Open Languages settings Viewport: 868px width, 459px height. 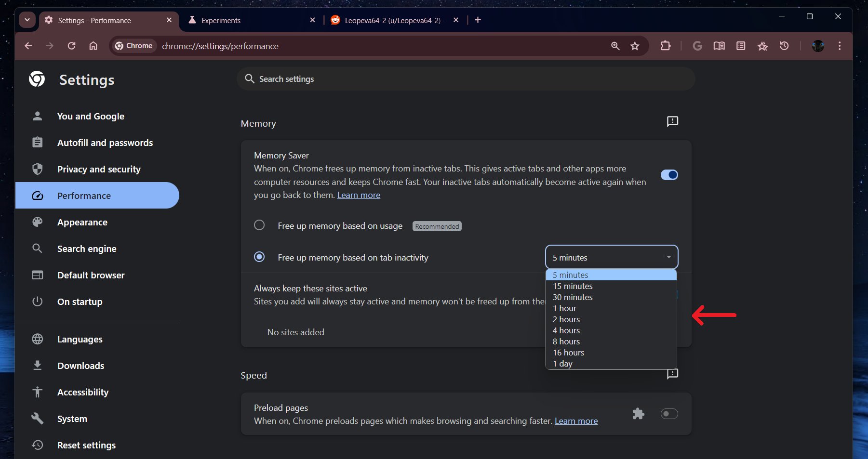click(97, 339)
